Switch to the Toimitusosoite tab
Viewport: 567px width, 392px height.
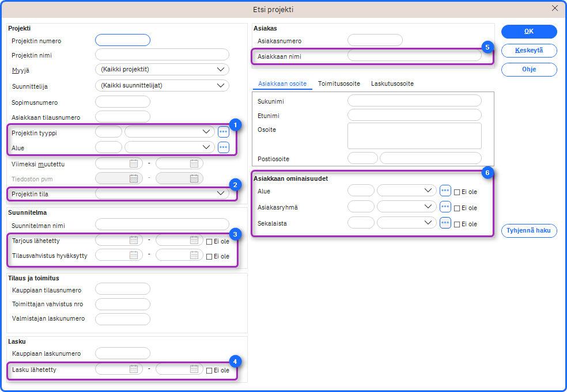(x=339, y=83)
